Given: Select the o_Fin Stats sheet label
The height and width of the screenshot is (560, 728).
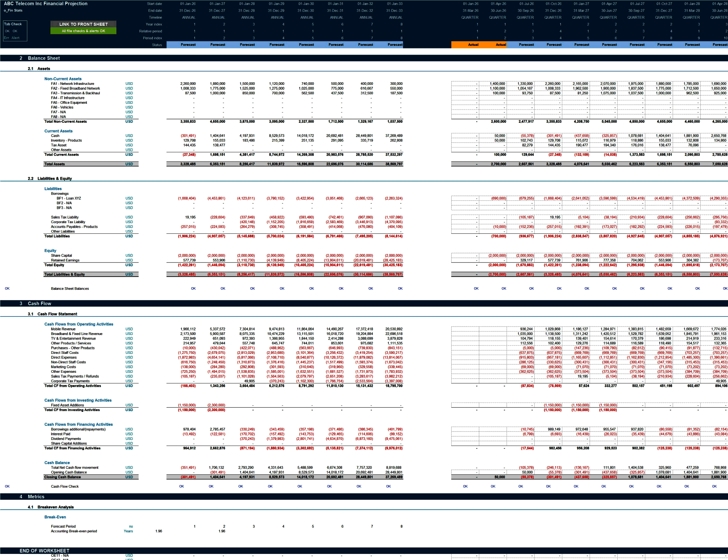Looking at the screenshot, I should click(x=13, y=10).
